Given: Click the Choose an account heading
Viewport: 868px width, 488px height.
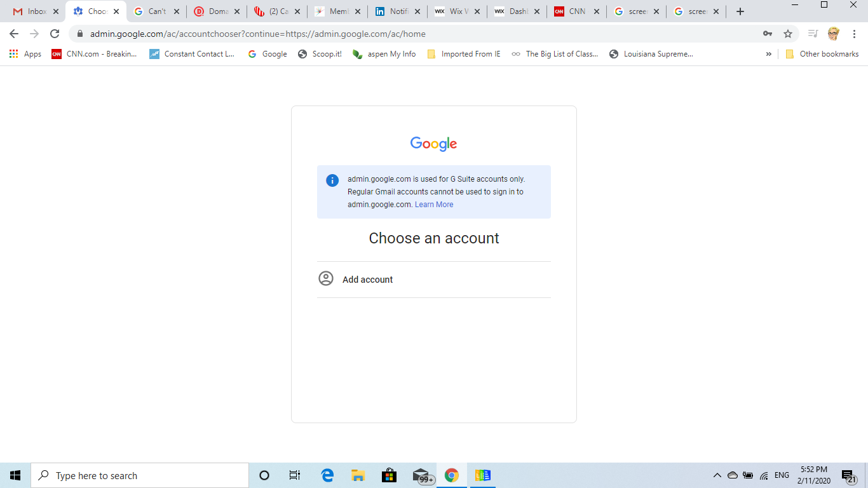Looking at the screenshot, I should (434, 238).
